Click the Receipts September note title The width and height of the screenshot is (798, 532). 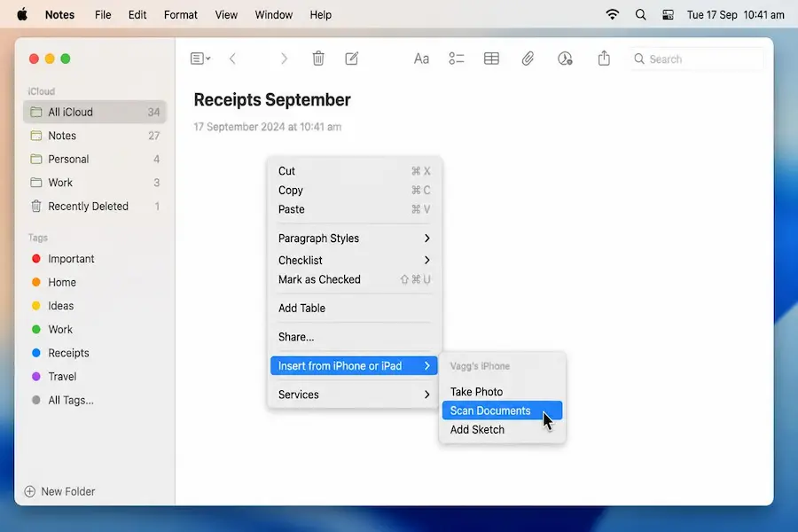pyautogui.click(x=272, y=100)
